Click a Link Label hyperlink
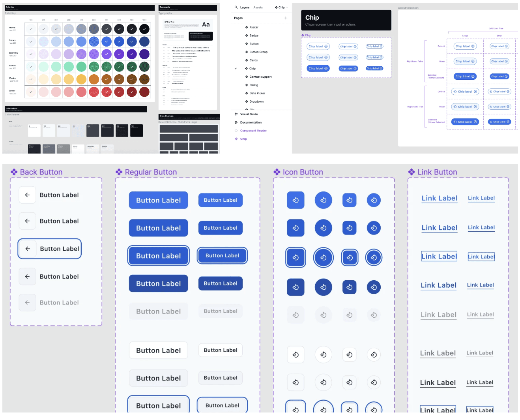This screenshot has height=420, width=520. [439, 198]
